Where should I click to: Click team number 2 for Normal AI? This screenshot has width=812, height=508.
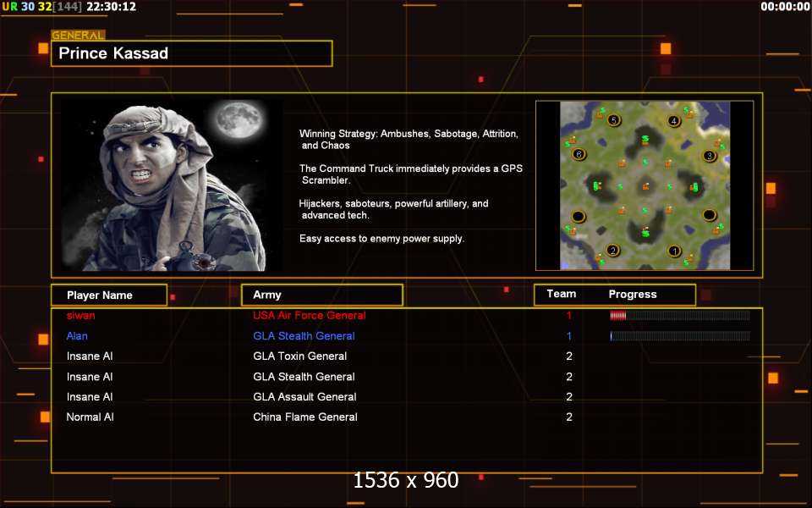[x=569, y=417]
